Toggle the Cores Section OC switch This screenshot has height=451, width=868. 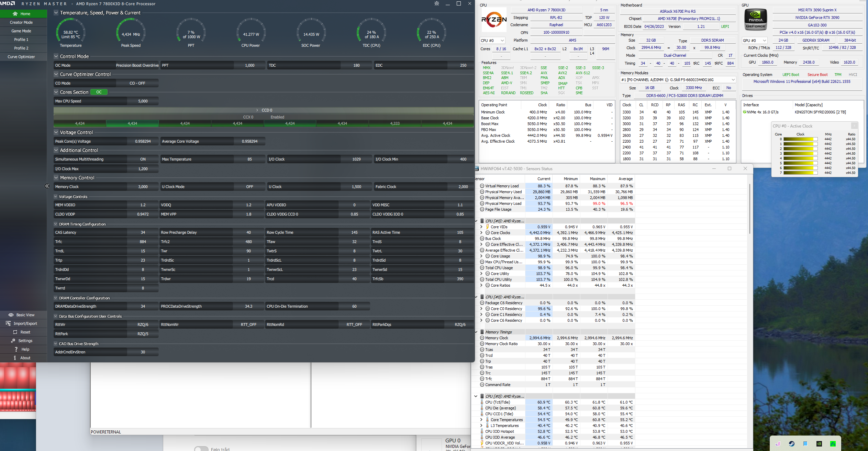pos(99,92)
